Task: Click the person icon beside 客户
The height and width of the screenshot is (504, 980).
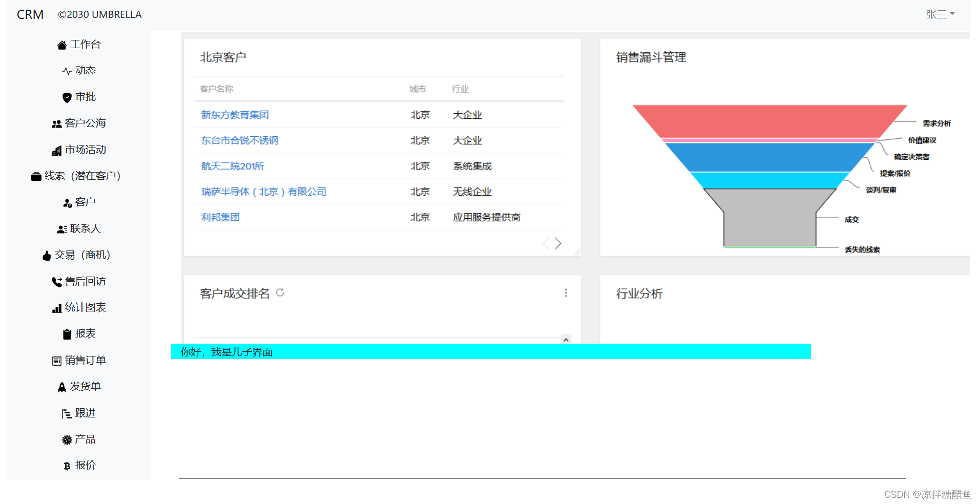Action: click(67, 203)
